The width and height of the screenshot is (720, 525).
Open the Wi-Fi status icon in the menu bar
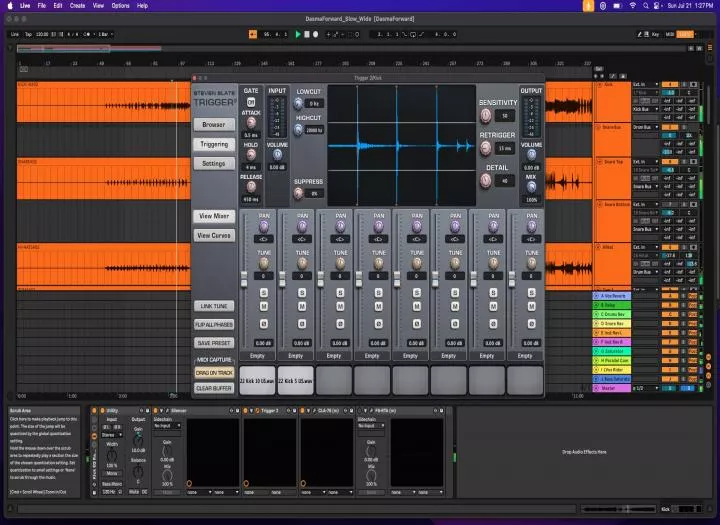pyautogui.click(x=633, y=6)
